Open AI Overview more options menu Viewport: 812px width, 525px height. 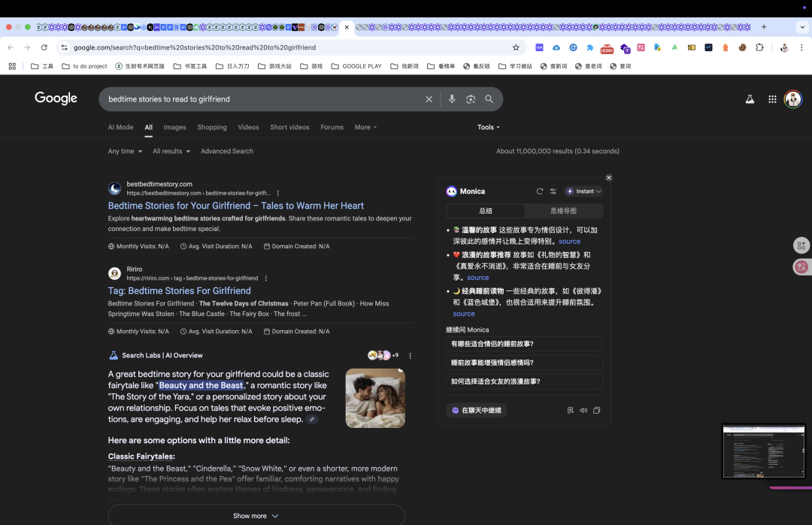[411, 356]
